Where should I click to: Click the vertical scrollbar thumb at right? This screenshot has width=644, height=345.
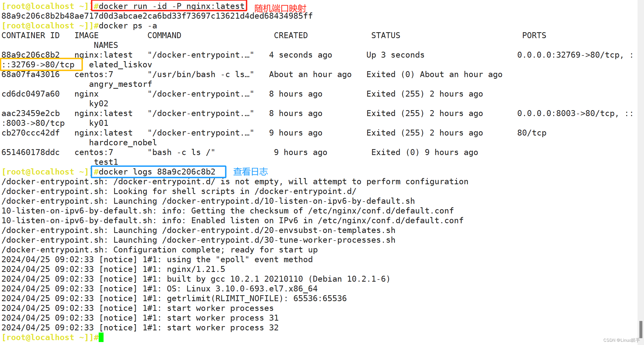pos(640,329)
